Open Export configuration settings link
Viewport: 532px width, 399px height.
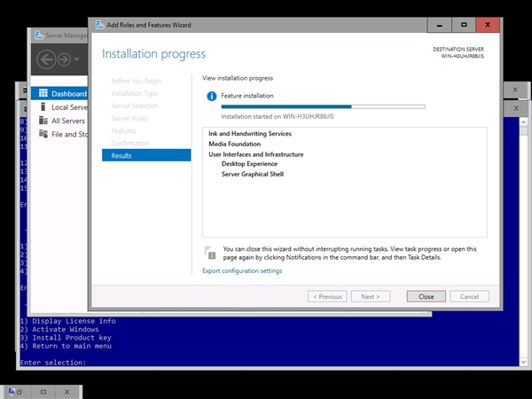point(242,270)
